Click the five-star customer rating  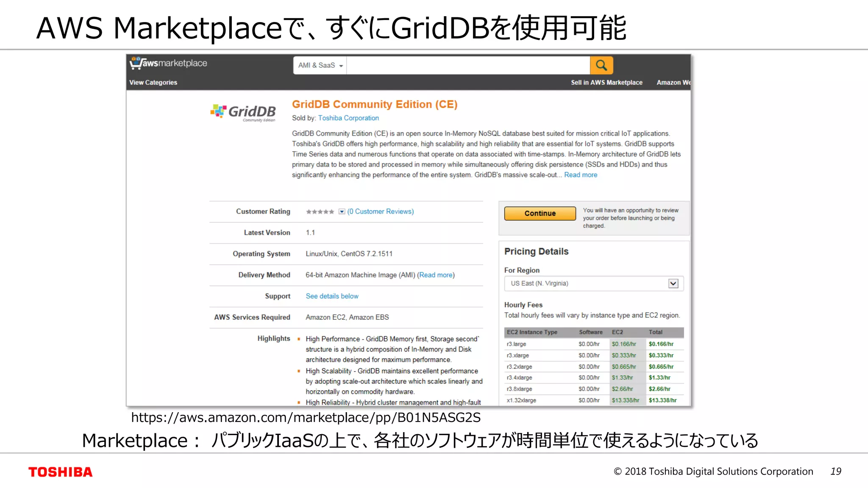pos(320,211)
